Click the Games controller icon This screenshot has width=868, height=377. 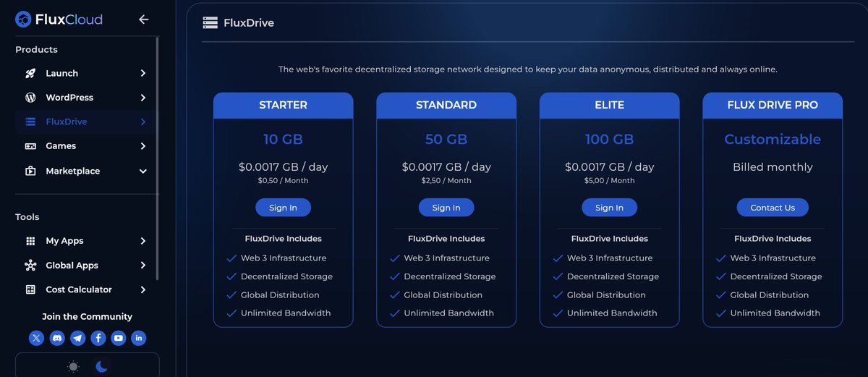(30, 146)
